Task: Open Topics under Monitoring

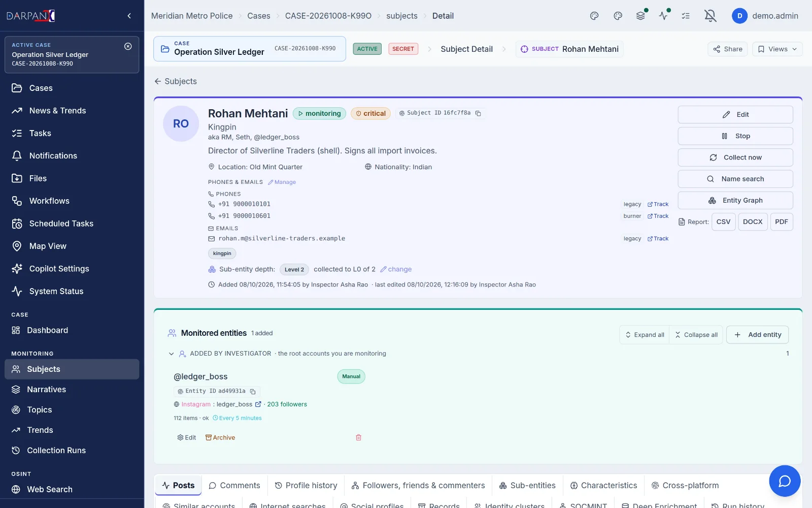Action: coord(72,410)
